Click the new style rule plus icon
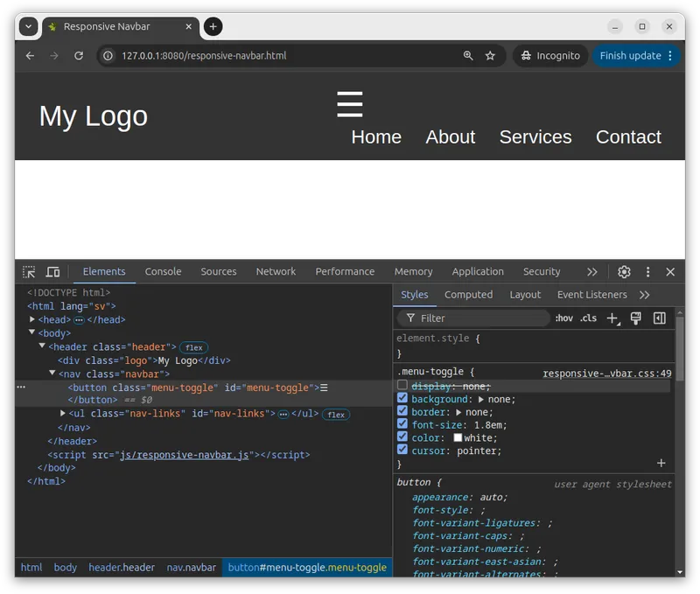The width and height of the screenshot is (700, 594). pyautogui.click(x=612, y=318)
